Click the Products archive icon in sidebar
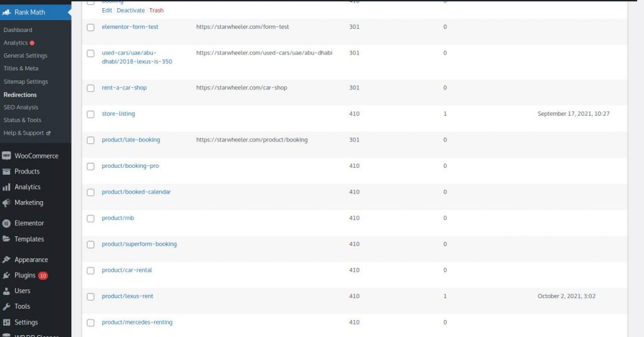The height and width of the screenshot is (337, 644). click(6, 172)
